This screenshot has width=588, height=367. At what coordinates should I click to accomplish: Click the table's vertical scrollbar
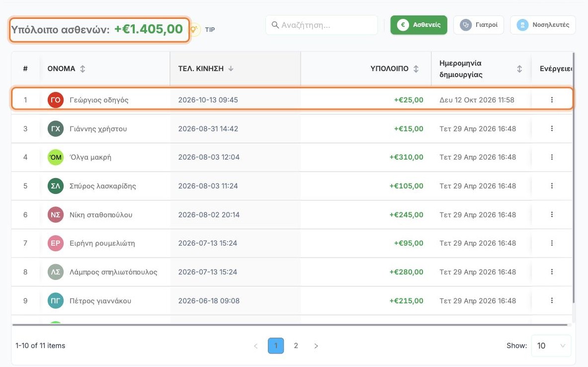574,178
